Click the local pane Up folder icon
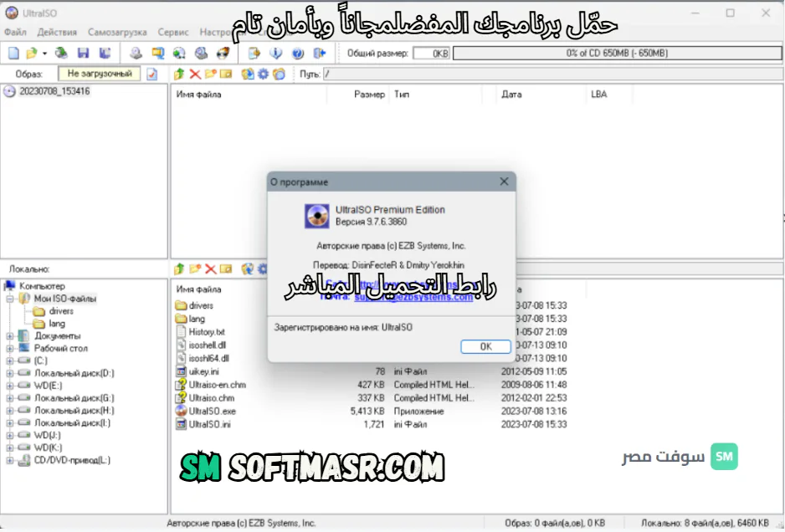785x532 pixels. coord(179,269)
